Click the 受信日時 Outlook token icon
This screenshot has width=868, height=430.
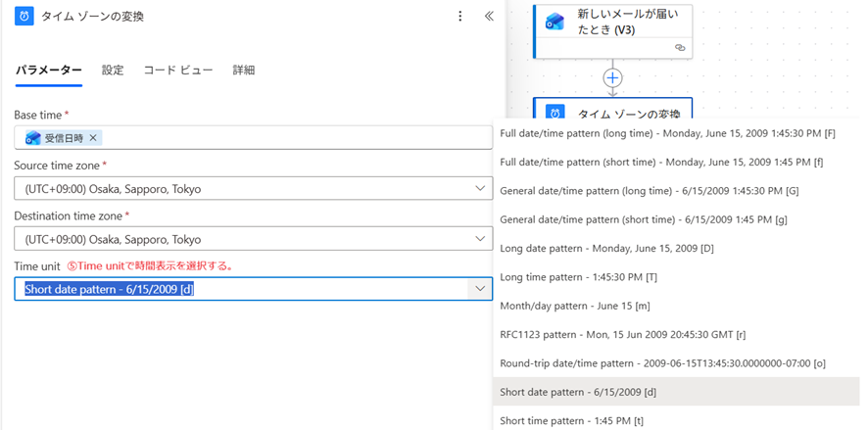coord(32,138)
